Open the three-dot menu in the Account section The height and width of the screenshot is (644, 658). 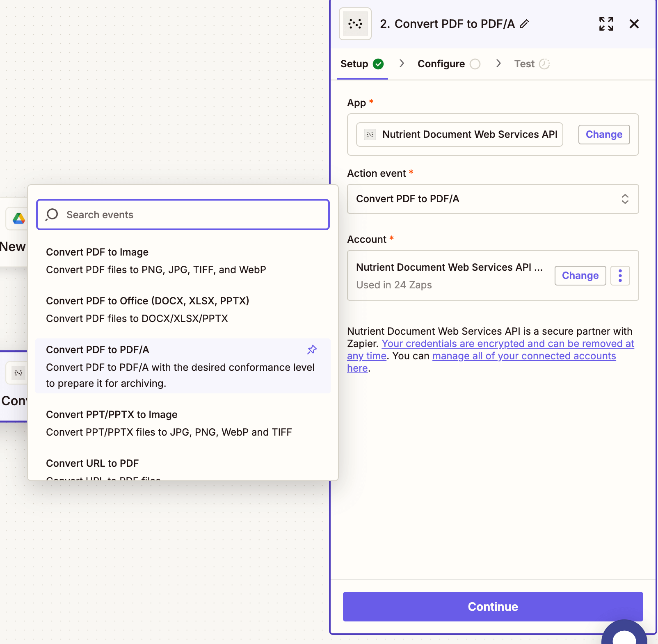(620, 276)
